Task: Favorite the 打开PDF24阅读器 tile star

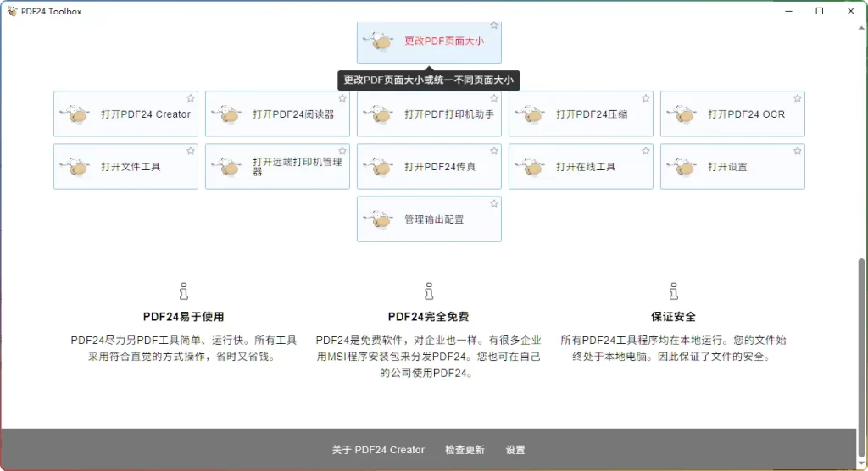Action: 342,98
